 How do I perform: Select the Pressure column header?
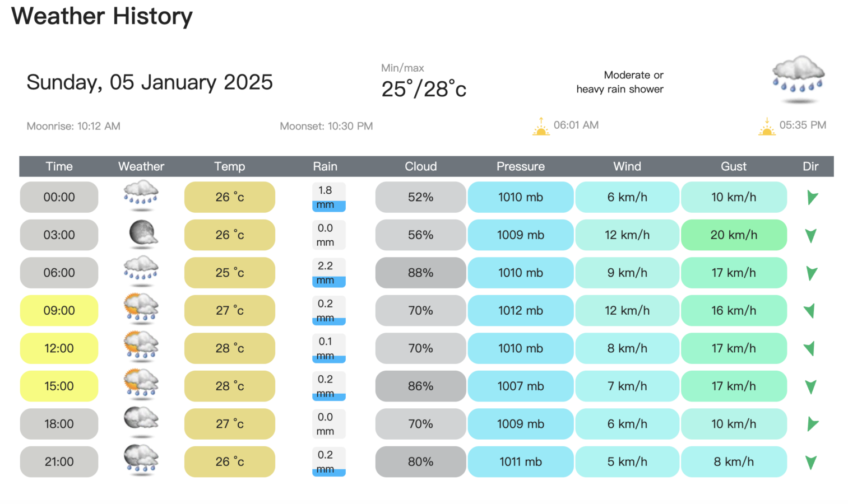[520, 166]
